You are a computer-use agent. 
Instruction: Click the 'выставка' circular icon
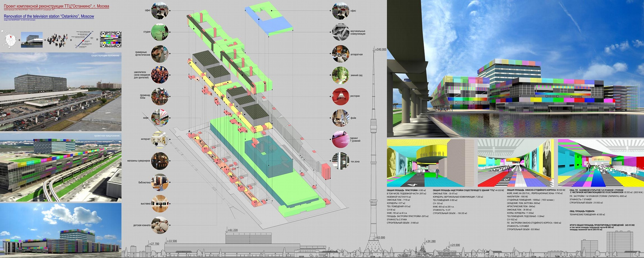160,204
